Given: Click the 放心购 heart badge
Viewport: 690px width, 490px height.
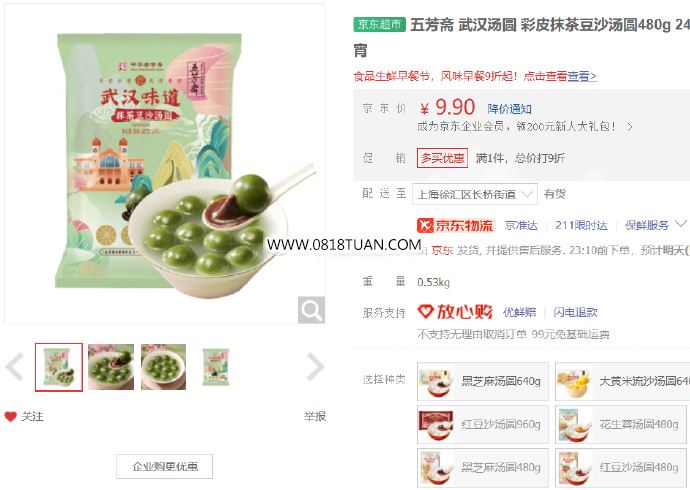Looking at the screenshot, I should click(x=455, y=312).
